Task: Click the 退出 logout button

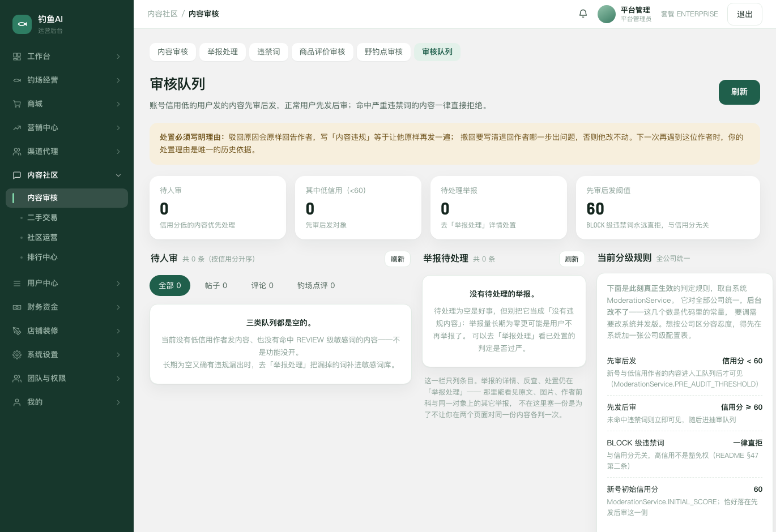Action: [x=745, y=14]
